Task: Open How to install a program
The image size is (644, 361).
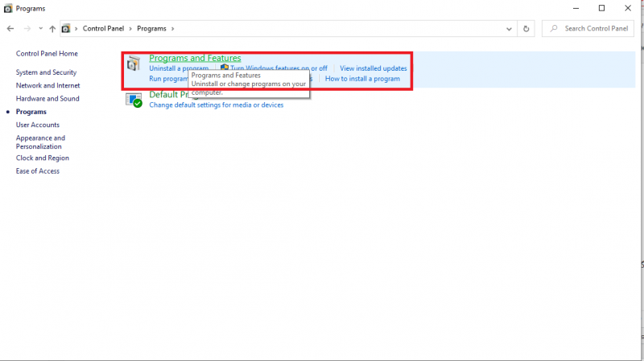Action: [x=362, y=79]
